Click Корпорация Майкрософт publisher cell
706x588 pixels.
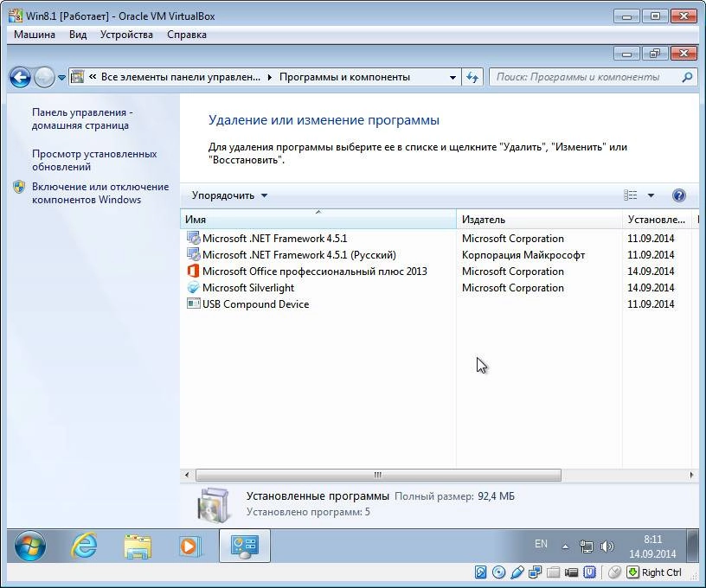(x=523, y=255)
